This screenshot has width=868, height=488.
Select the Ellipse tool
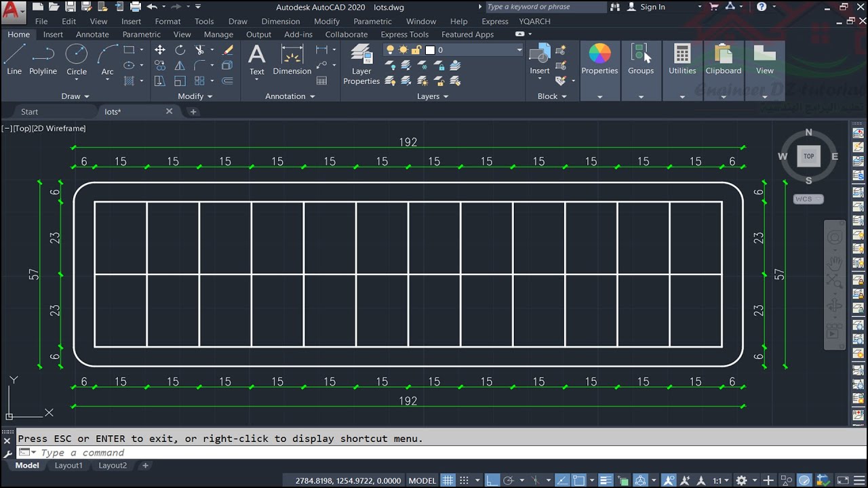(129, 66)
